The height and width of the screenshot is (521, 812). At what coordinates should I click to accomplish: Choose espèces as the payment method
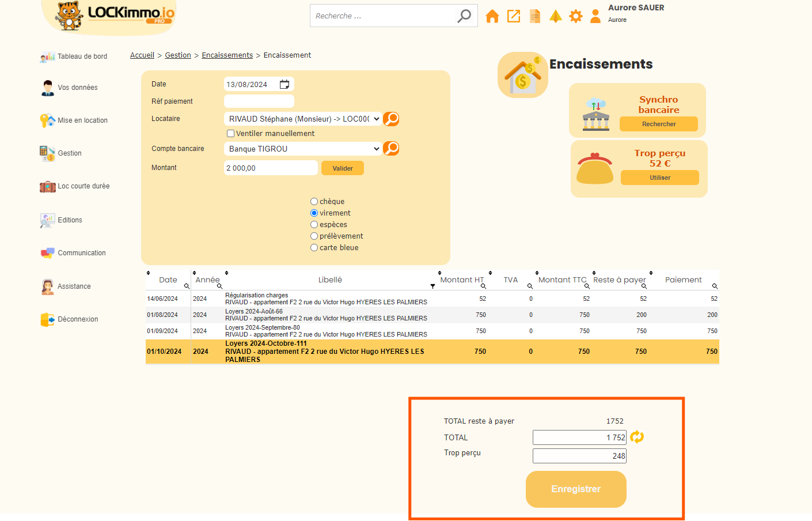314,225
